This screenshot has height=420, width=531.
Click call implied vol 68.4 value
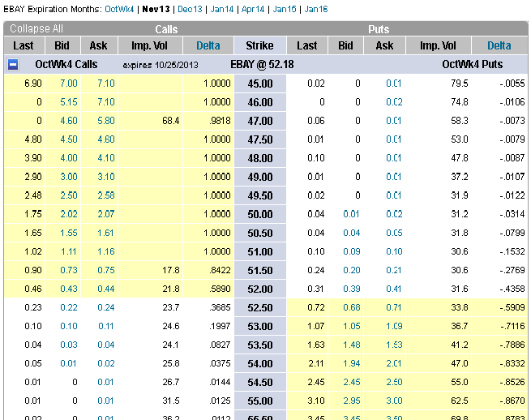click(171, 121)
